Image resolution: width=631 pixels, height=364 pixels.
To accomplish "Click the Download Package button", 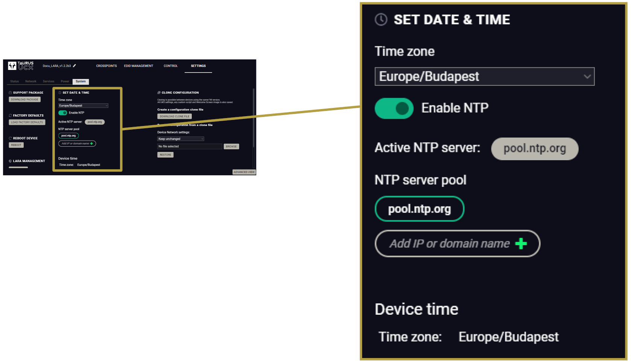I will [24, 100].
